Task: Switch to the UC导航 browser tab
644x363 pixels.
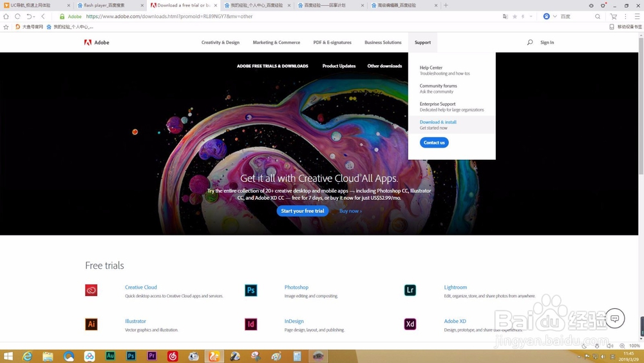Action: click(x=36, y=5)
